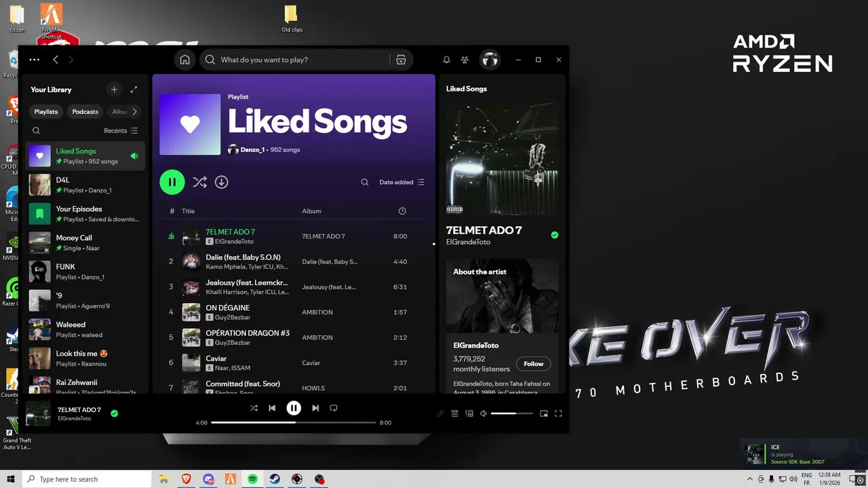The height and width of the screenshot is (488, 868).
Task: Adjust the volume slider
Action: coord(512,413)
